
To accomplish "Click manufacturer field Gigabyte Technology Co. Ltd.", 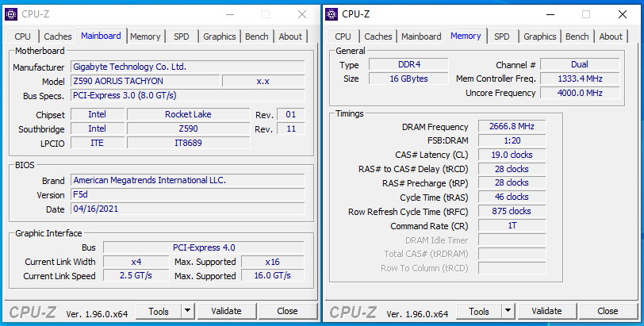I will (x=188, y=67).
